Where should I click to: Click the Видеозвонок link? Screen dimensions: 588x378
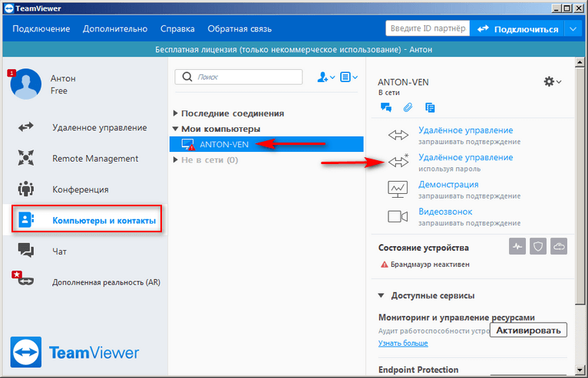[x=445, y=212]
